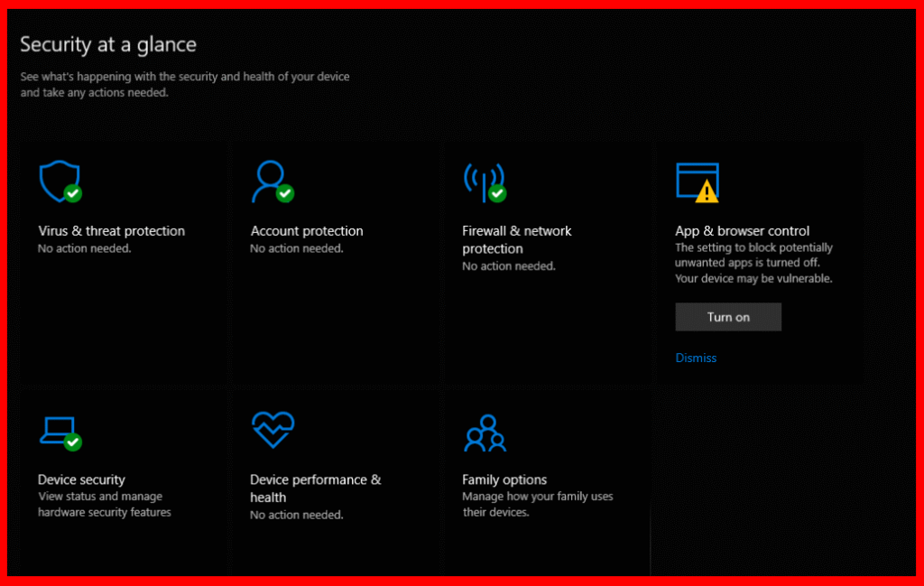Viewport: 924px width, 586px height.
Task: Click 'No action needed' under Account protection
Action: click(296, 249)
